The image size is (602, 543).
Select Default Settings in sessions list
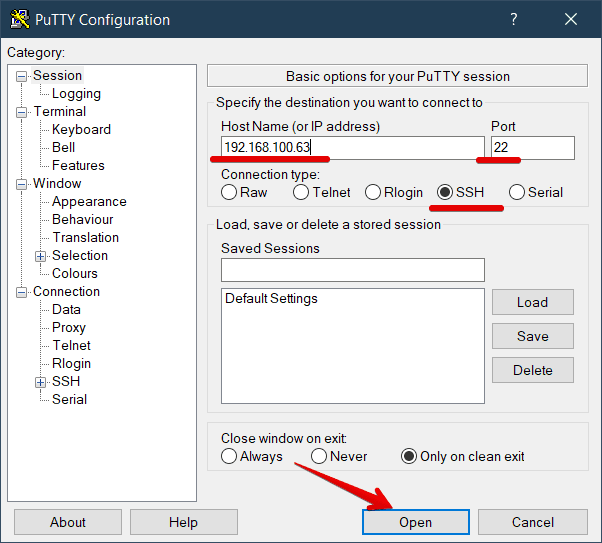271,298
